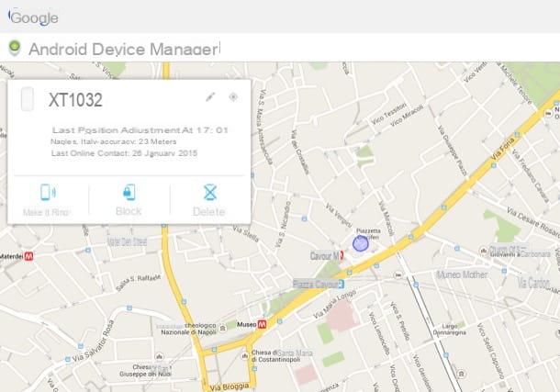The height and width of the screenshot is (392, 560).
Task: Click the Museo station name label
Action: tap(247, 324)
